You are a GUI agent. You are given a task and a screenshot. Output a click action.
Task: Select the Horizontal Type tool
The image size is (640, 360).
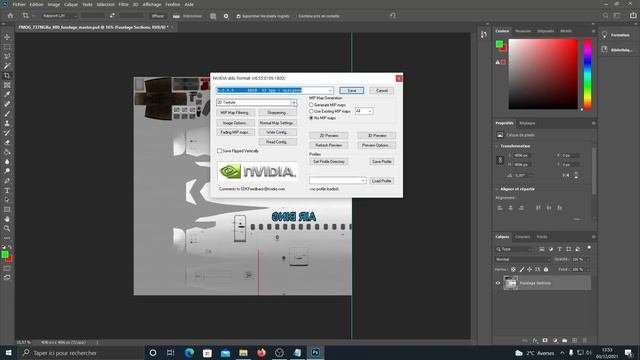coord(7,191)
